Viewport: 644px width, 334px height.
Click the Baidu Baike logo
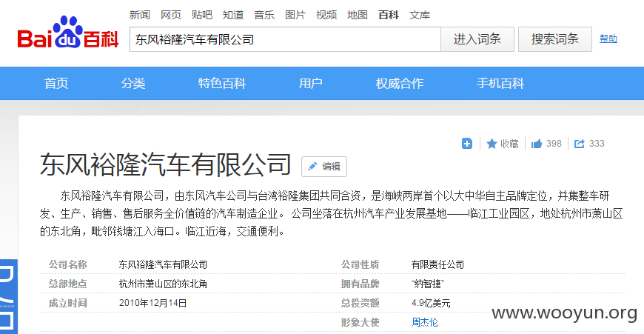[x=68, y=33]
